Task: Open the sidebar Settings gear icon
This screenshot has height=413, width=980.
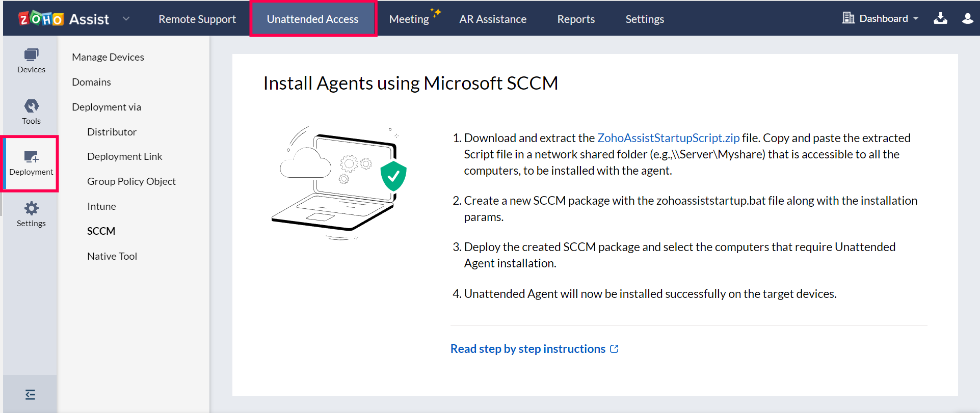Action: [31, 214]
